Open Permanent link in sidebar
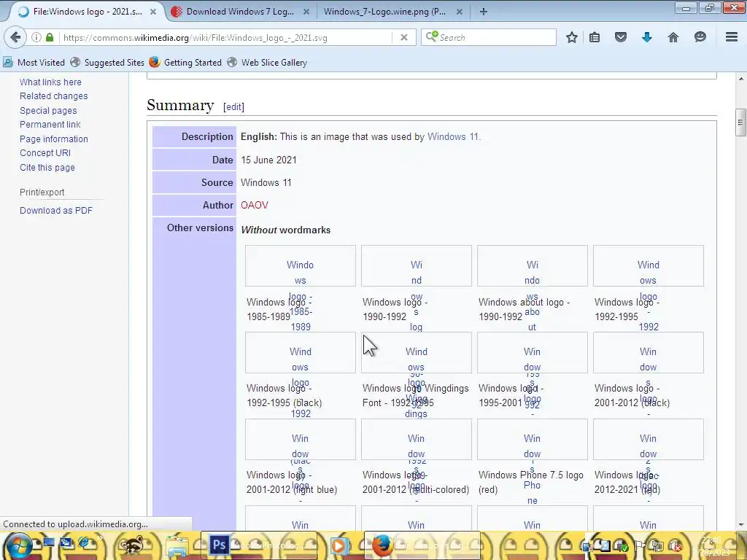Screen dimensions: 747x560 tap(50, 124)
